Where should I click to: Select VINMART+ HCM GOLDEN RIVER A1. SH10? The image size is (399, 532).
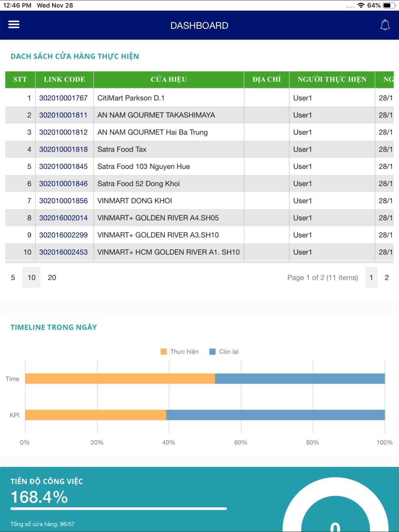point(168,252)
